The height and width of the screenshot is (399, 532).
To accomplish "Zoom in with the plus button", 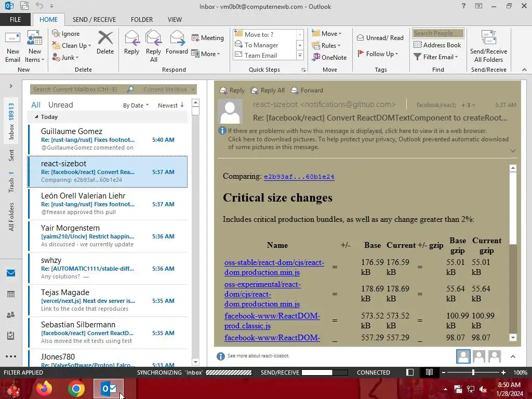I will tap(503, 373).
